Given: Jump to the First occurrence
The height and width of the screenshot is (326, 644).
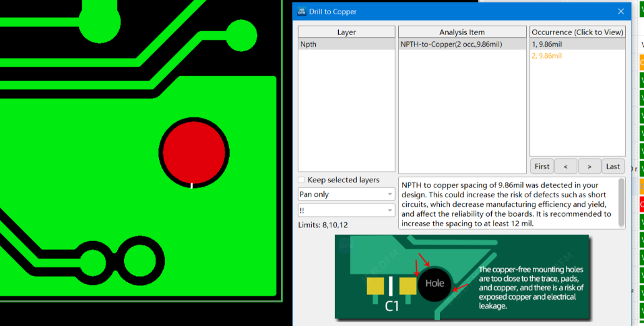Looking at the screenshot, I should pyautogui.click(x=542, y=166).
